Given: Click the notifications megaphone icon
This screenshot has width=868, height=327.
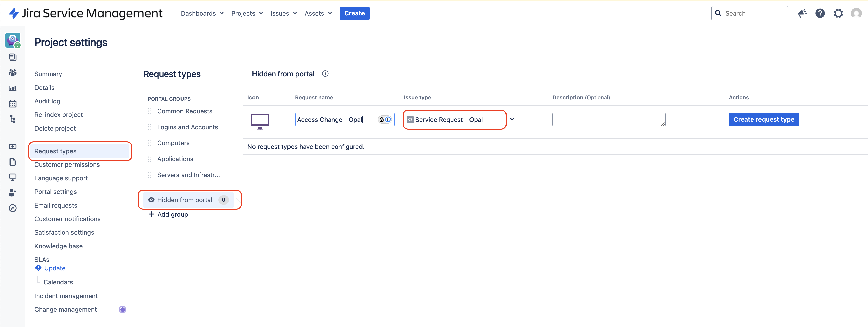Looking at the screenshot, I should pos(802,13).
